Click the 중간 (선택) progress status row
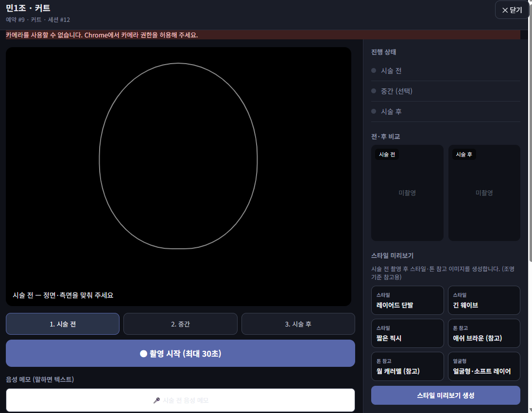This screenshot has width=532, height=413. [446, 91]
